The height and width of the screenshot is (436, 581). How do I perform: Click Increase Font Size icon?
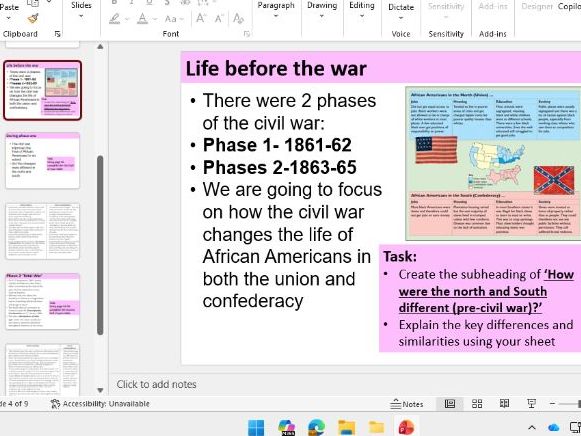click(201, 18)
